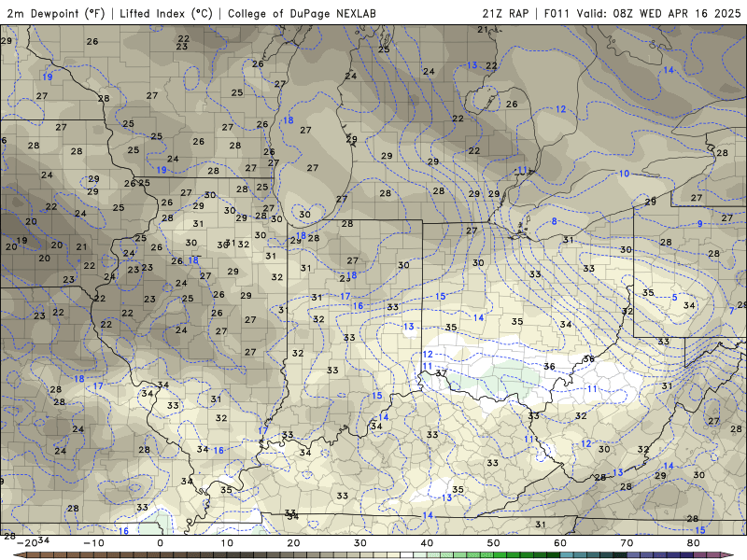Image resolution: width=747 pixels, height=560 pixels.
Task: Click the blue lifted index contour label '8'
Action: click(554, 221)
